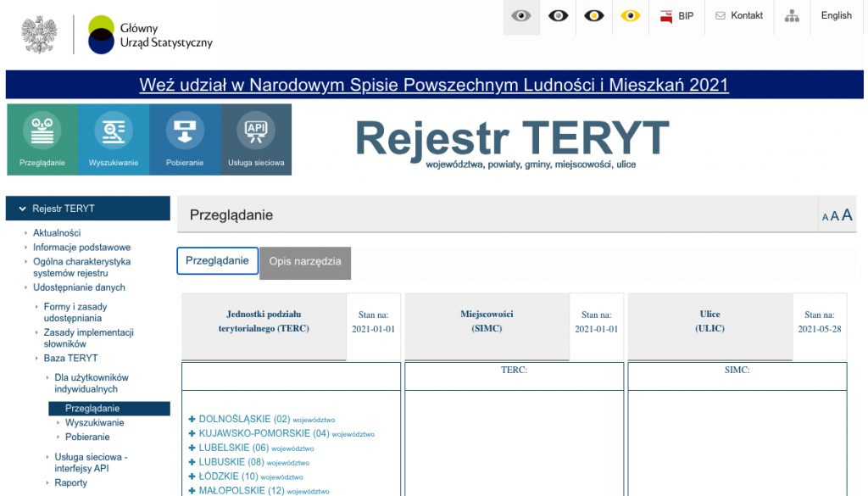This screenshot has height=496, width=868.
Task: Open the site map icon
Action: tap(792, 16)
